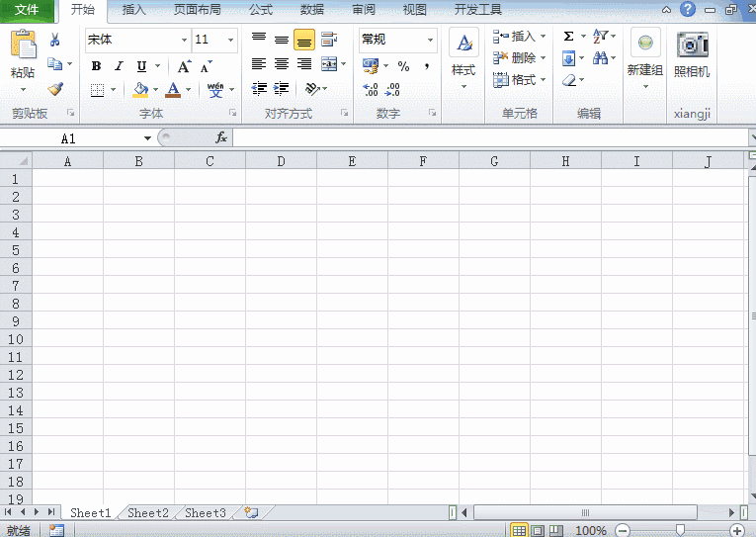Image resolution: width=756 pixels, height=537 pixels.
Task: Toggle wrap text
Action: click(x=329, y=40)
